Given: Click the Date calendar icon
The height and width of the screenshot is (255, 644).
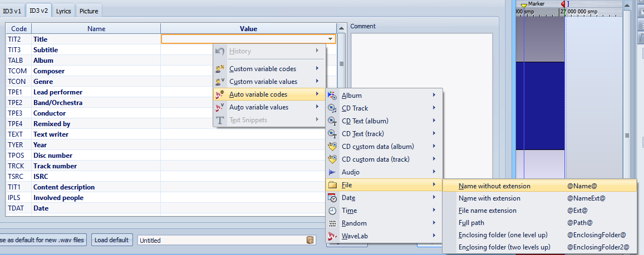Looking at the screenshot, I should click(x=332, y=198).
